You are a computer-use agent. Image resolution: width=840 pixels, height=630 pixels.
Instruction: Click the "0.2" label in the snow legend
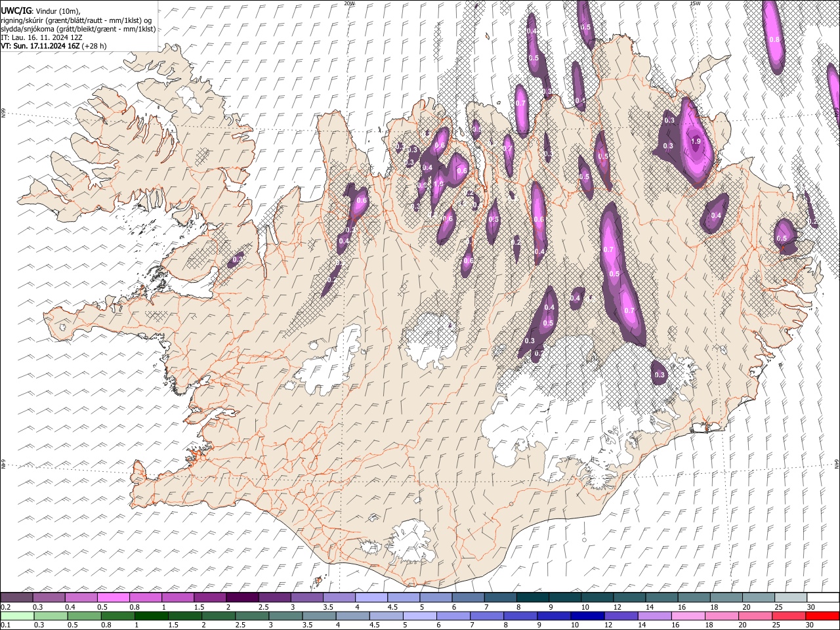5,607
